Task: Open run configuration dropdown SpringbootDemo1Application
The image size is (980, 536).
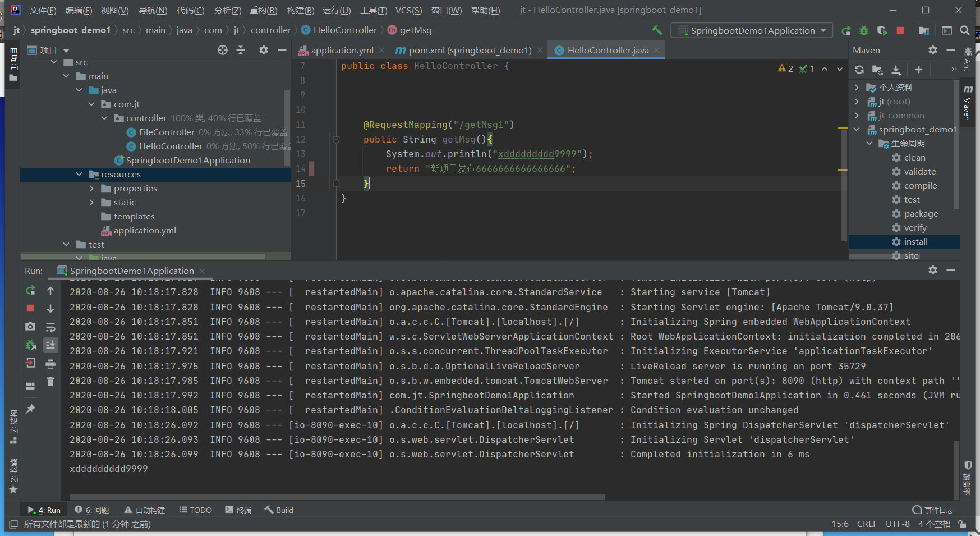Action: (752, 30)
